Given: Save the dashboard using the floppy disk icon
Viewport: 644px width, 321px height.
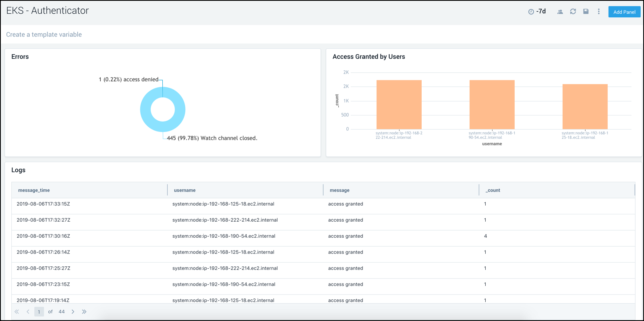Looking at the screenshot, I should click(x=586, y=12).
